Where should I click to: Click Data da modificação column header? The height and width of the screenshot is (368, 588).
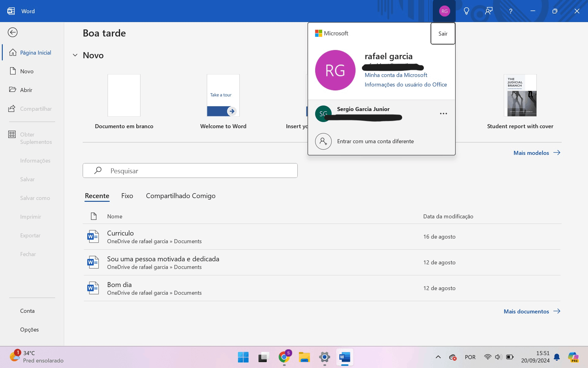(448, 216)
